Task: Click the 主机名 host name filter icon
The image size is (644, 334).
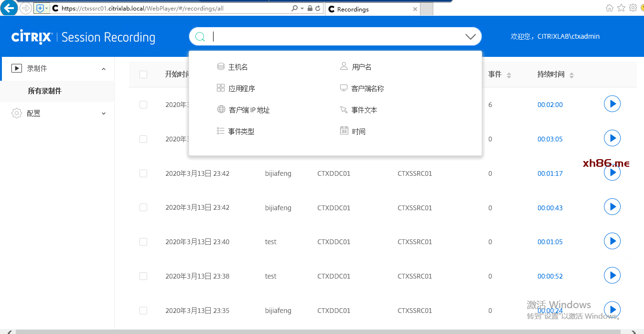Action: [221, 67]
